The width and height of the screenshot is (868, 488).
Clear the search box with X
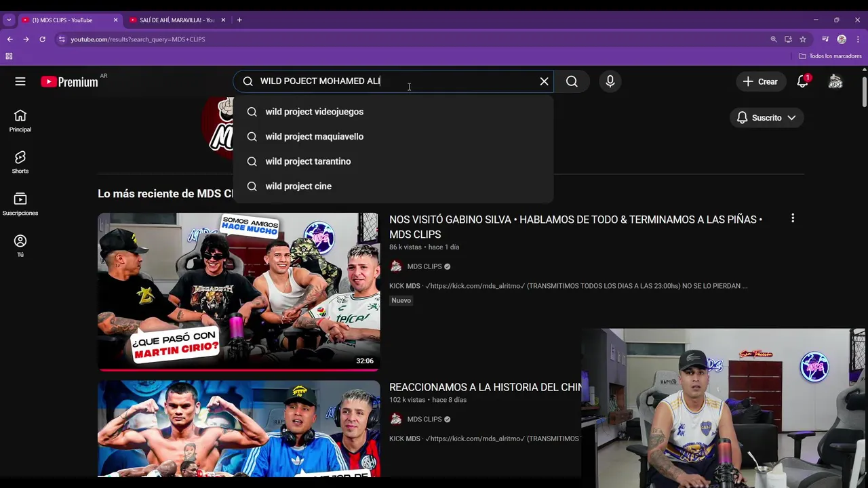[544, 81]
